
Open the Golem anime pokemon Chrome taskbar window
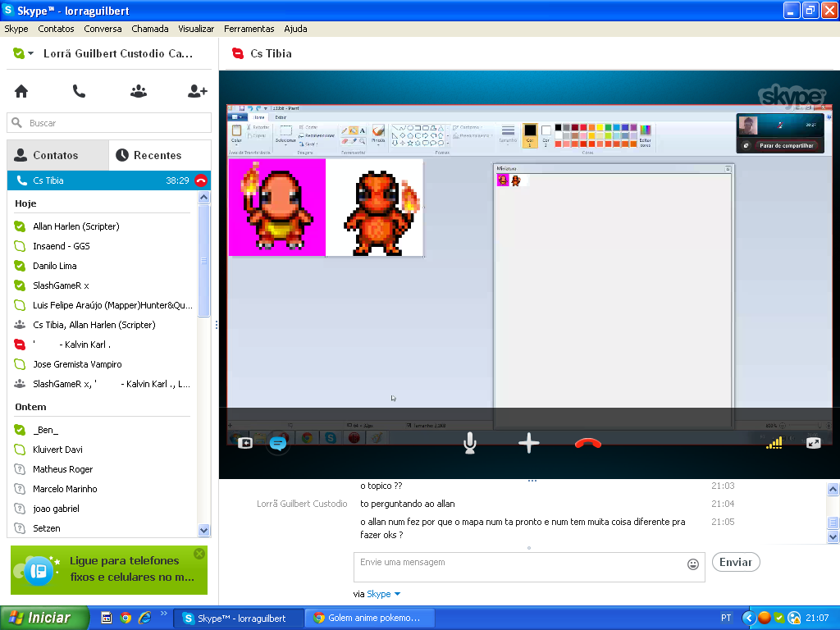[x=370, y=618]
